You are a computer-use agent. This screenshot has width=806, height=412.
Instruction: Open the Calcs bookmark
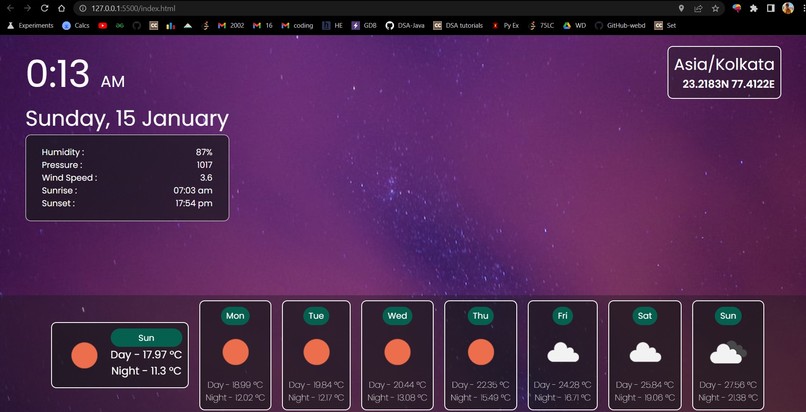[76, 25]
